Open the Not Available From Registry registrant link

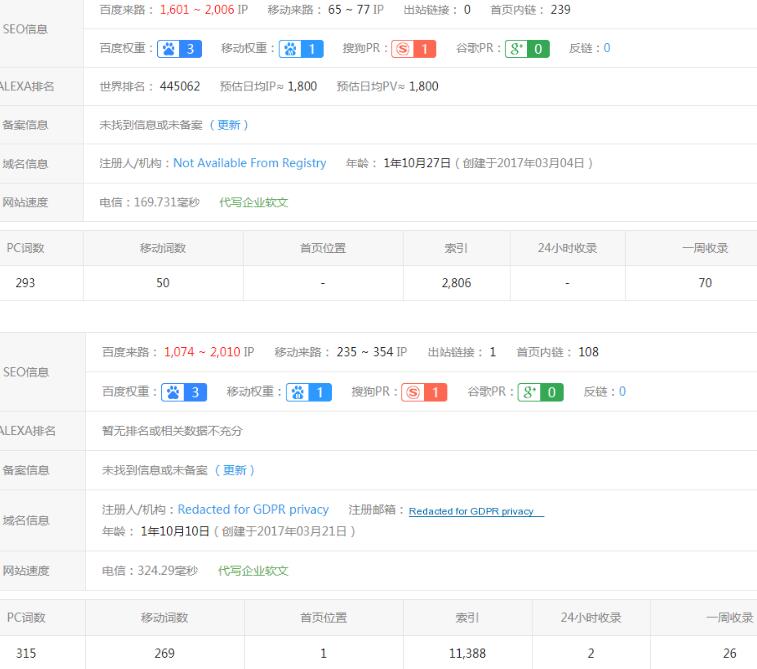pos(249,163)
